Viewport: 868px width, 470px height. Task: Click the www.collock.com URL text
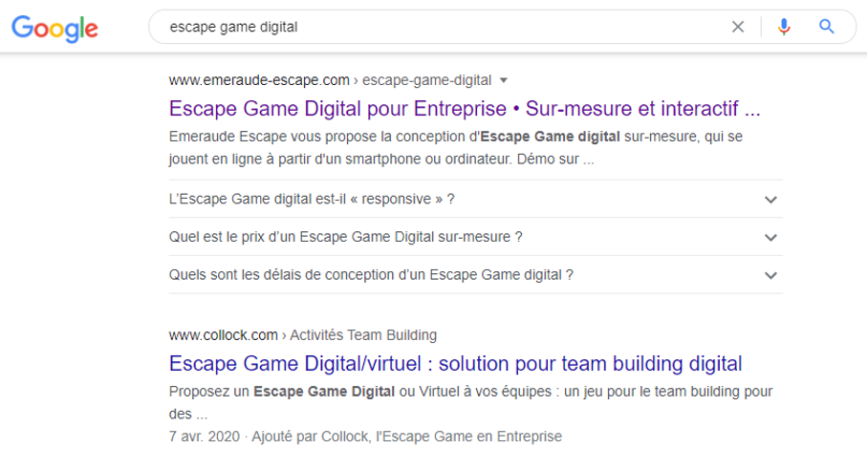pyautogui.click(x=223, y=334)
